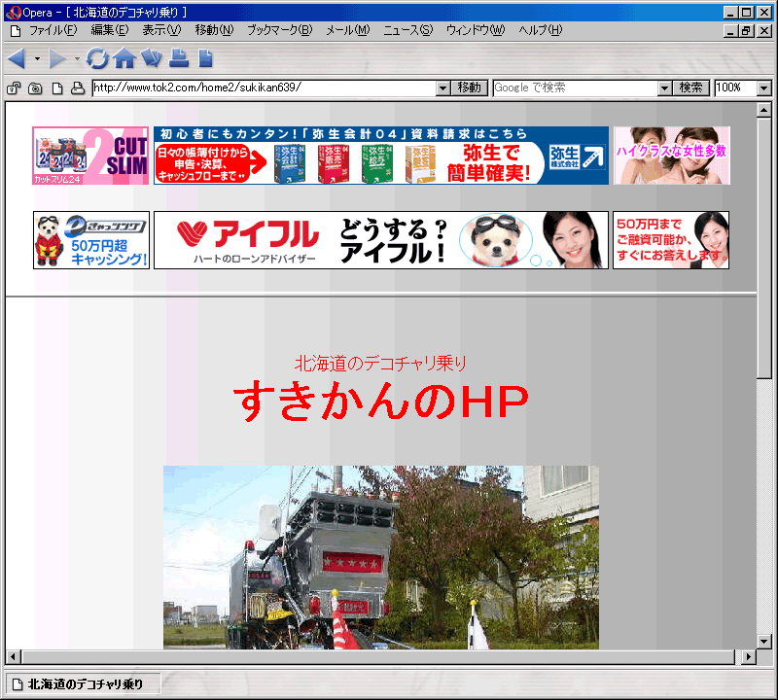Click the アイフル wide banner ad
Viewport: 778px width, 700px height.
click(x=381, y=240)
